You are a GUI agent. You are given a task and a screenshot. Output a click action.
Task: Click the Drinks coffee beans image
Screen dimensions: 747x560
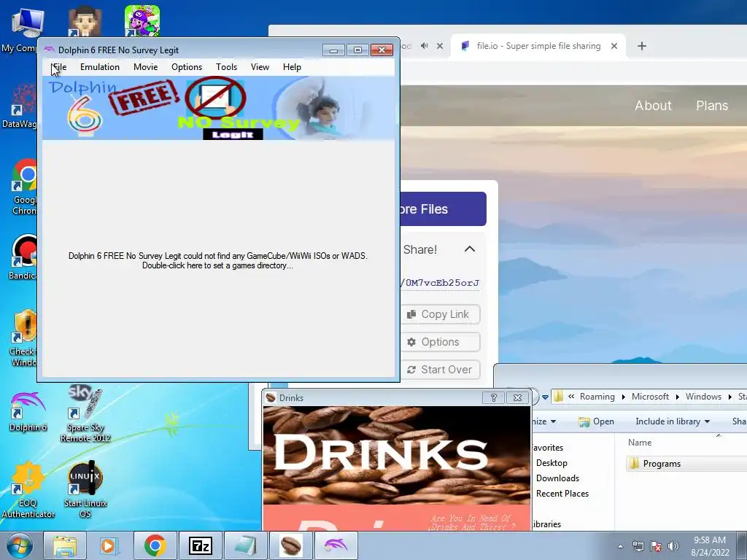[x=396, y=455]
